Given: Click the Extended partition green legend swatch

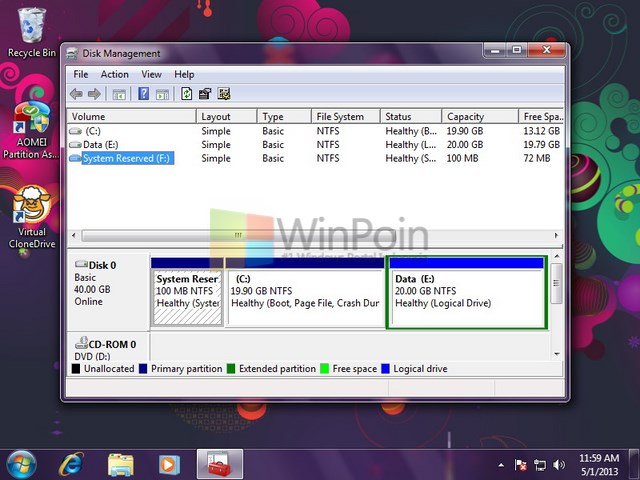Looking at the screenshot, I should tap(231, 369).
